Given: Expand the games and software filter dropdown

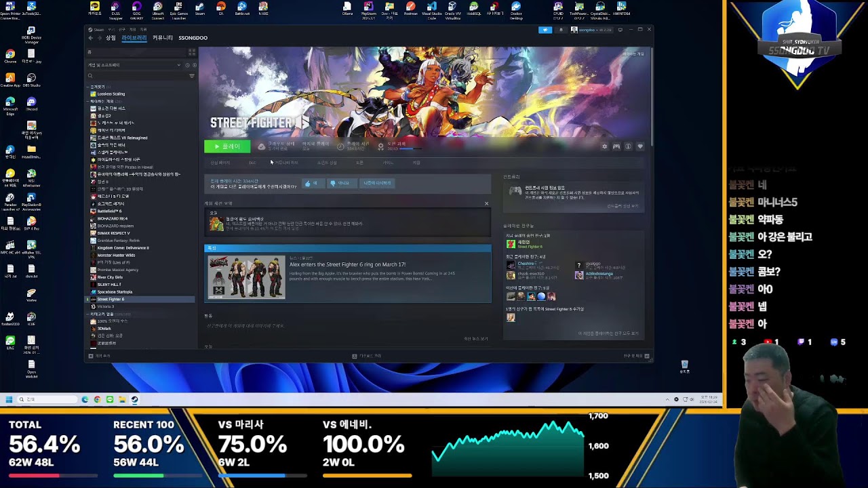Looking at the screenshot, I should coord(179,65).
